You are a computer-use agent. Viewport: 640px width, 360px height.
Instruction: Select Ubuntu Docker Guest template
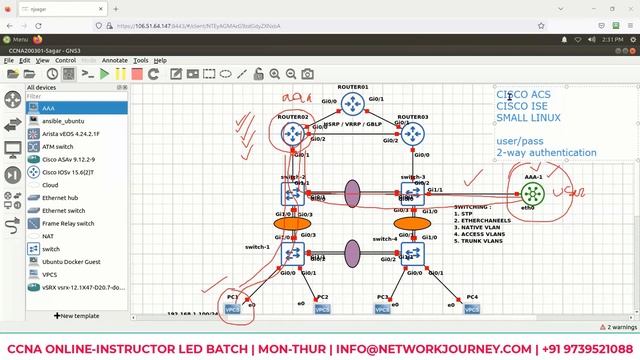tap(77, 262)
